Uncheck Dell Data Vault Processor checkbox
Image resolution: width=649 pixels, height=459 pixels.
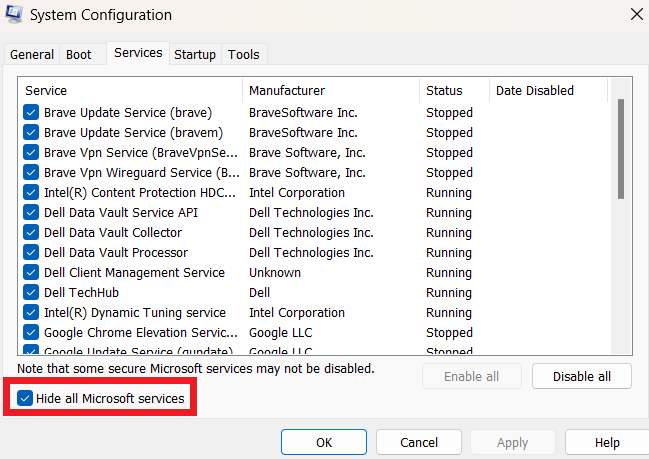tap(31, 252)
